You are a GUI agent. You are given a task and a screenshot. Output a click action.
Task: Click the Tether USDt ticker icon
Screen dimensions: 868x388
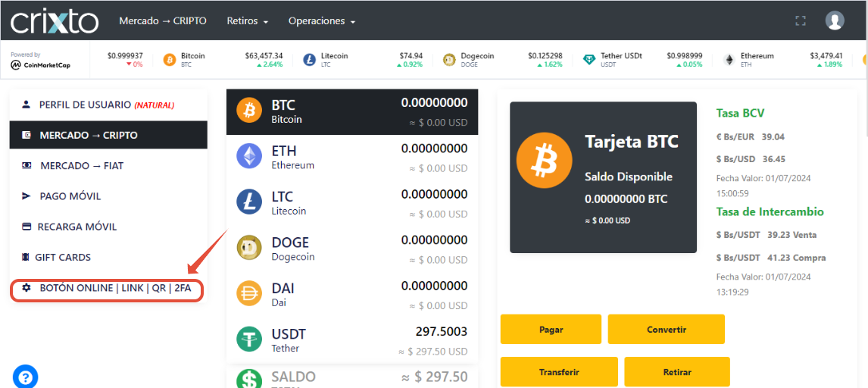pyautogui.click(x=590, y=60)
